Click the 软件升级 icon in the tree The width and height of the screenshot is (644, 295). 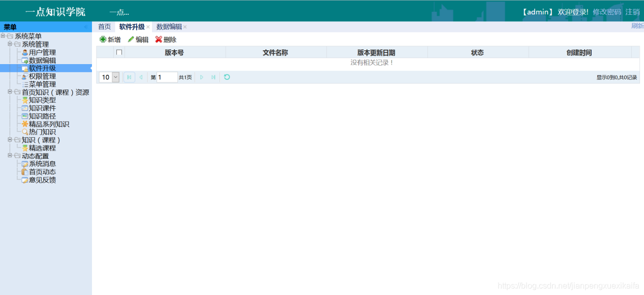[25, 68]
